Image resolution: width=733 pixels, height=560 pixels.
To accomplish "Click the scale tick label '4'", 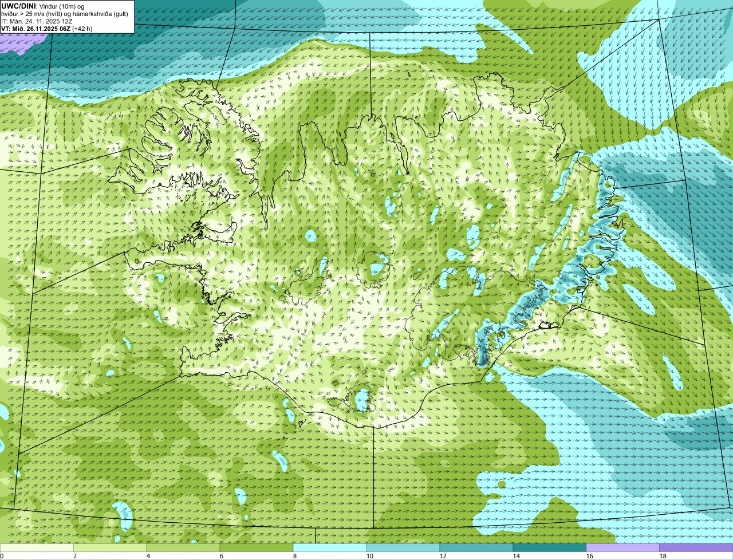I will pyautogui.click(x=148, y=556).
